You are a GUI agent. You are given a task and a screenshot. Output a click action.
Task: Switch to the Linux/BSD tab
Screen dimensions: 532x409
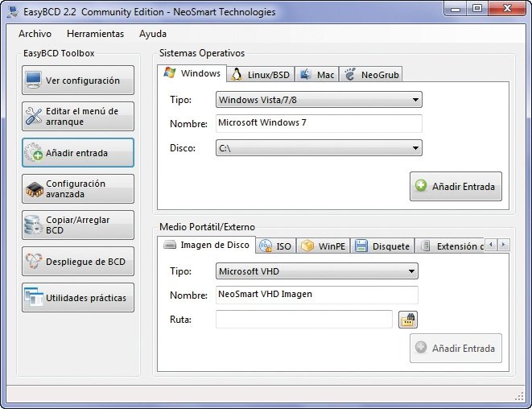261,74
